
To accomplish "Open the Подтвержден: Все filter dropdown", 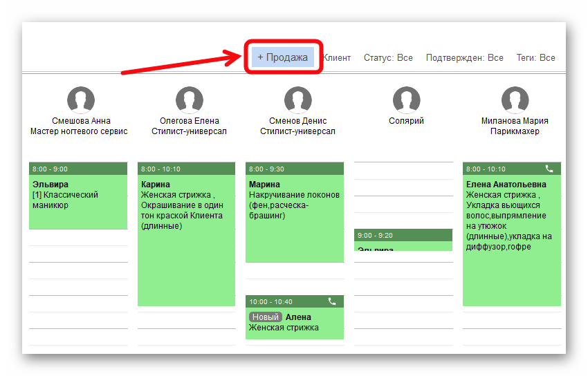I will (x=464, y=58).
